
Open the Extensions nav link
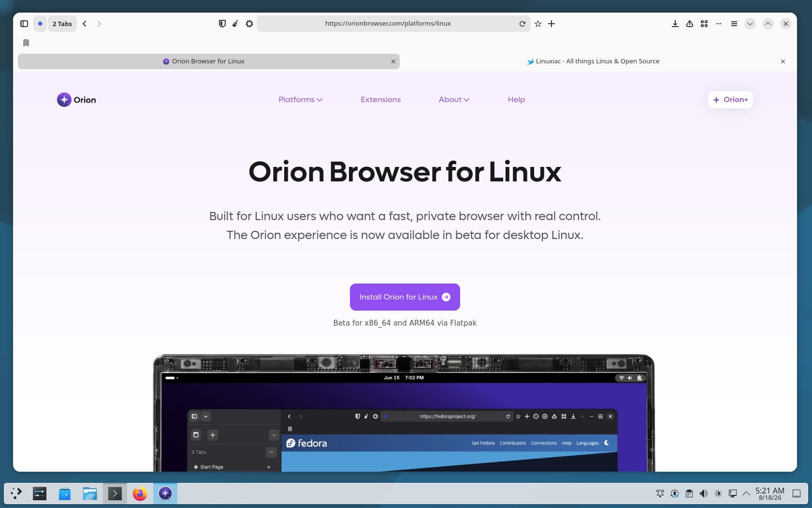[x=380, y=100]
